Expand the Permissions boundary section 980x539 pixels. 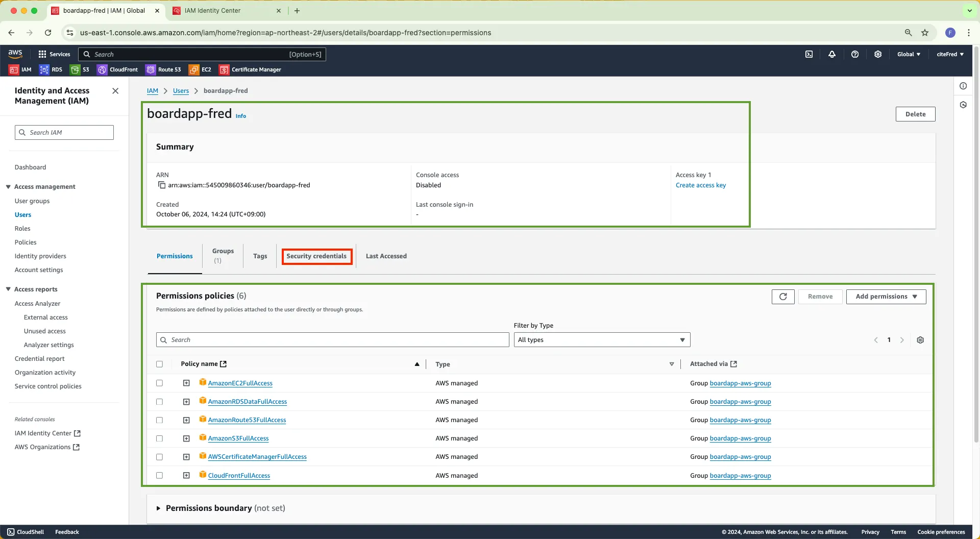coord(158,508)
